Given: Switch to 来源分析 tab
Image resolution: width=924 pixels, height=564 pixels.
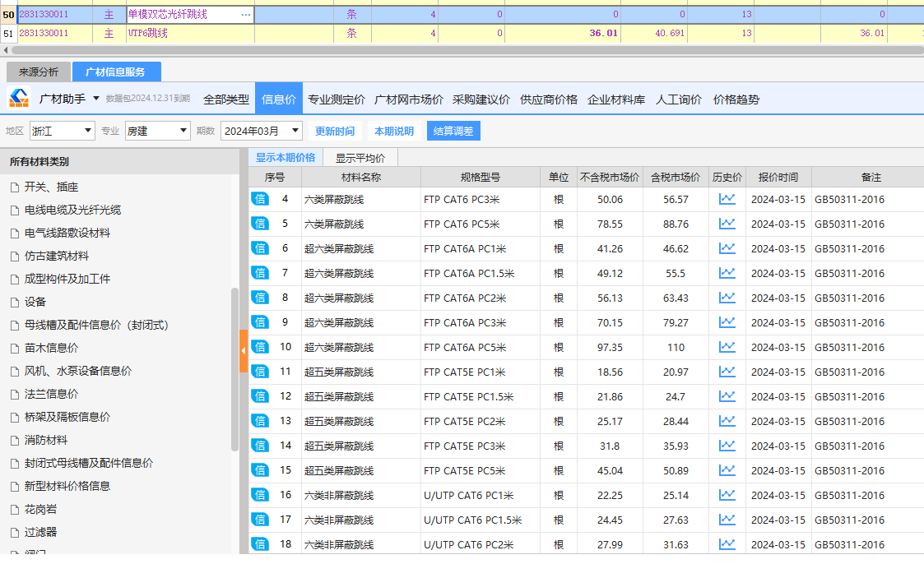Looking at the screenshot, I should [x=39, y=72].
